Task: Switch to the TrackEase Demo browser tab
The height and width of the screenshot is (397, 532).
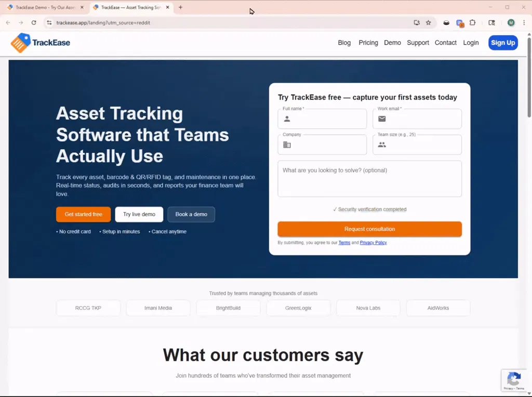Action: [x=45, y=7]
